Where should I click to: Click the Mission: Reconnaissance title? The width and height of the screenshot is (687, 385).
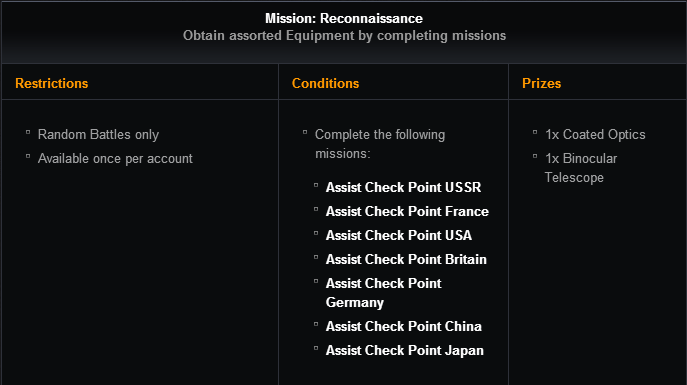pos(344,18)
